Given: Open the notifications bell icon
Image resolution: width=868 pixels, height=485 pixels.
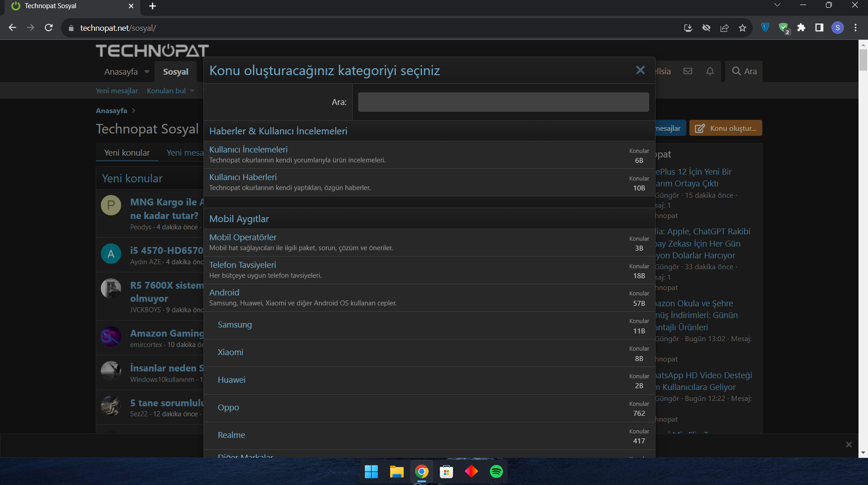Looking at the screenshot, I should point(710,71).
